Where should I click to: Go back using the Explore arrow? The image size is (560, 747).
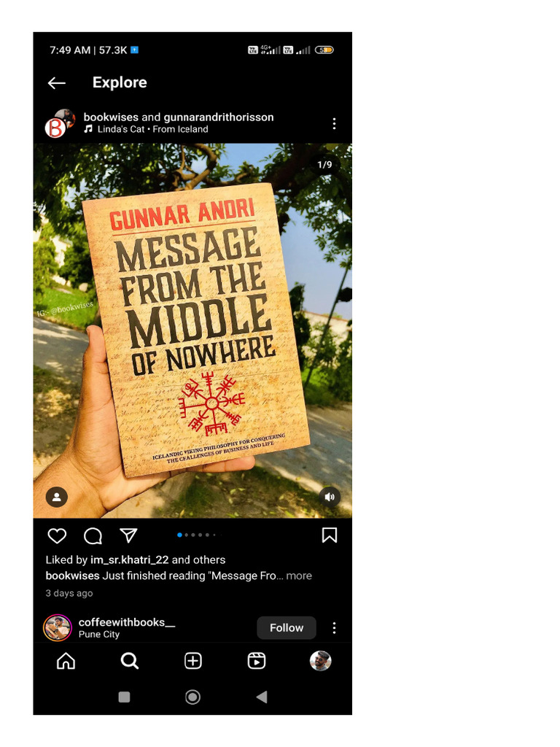pos(57,83)
